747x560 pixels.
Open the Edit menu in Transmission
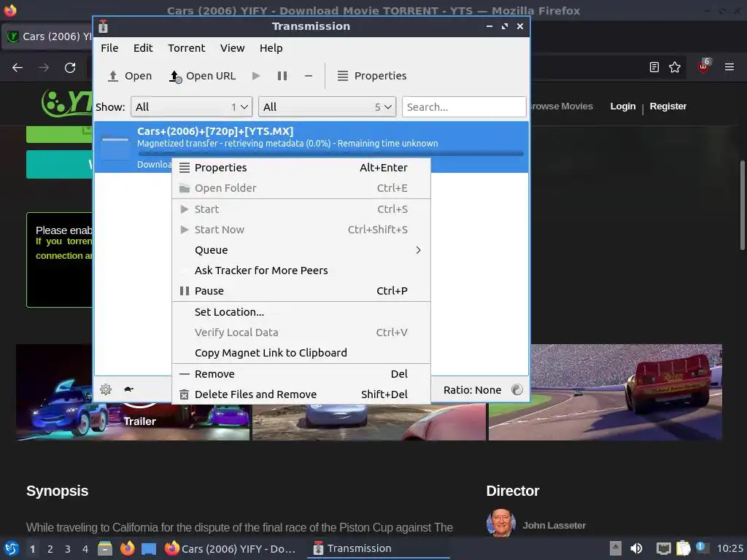pyautogui.click(x=143, y=48)
